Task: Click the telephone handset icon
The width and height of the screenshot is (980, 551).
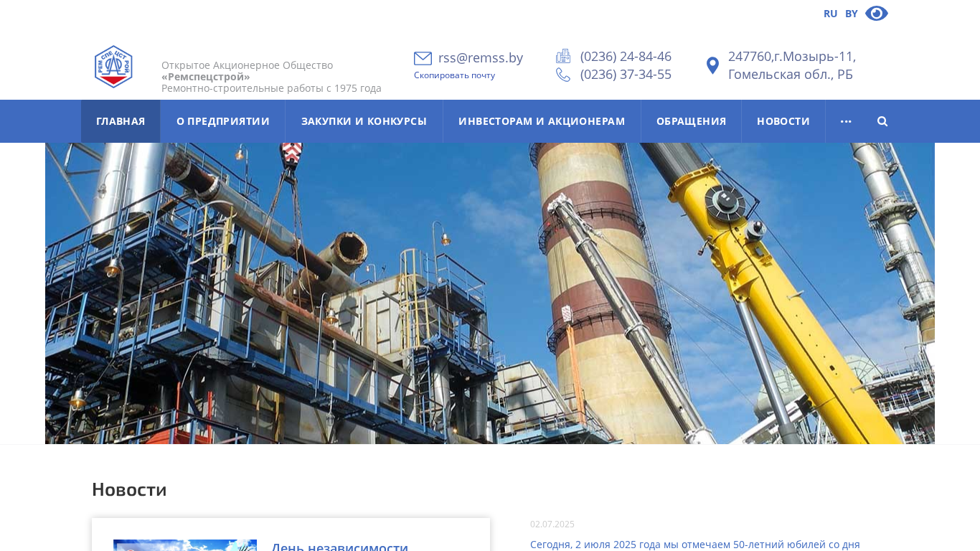Action: point(563,75)
